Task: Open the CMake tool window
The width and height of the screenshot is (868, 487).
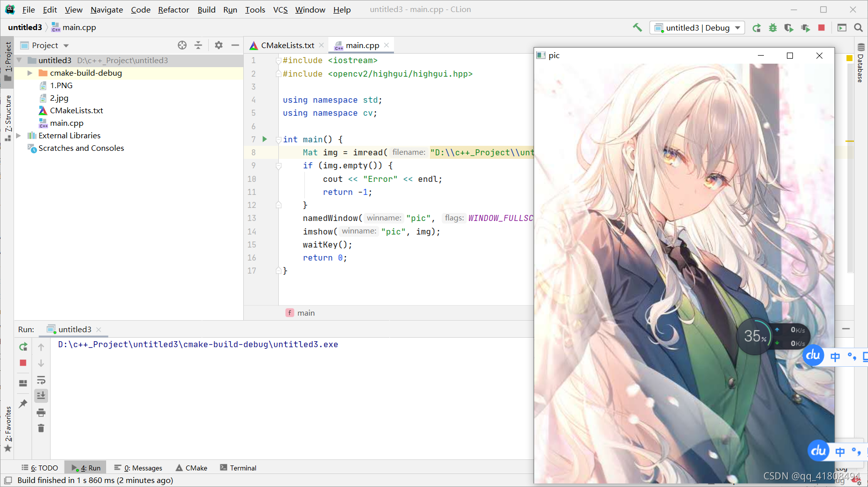Action: pyautogui.click(x=192, y=467)
